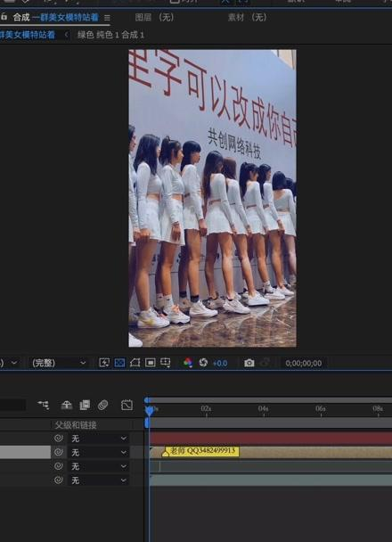The image size is (392, 542).
Task: Open grid and guide options icon
Action: pos(166,363)
